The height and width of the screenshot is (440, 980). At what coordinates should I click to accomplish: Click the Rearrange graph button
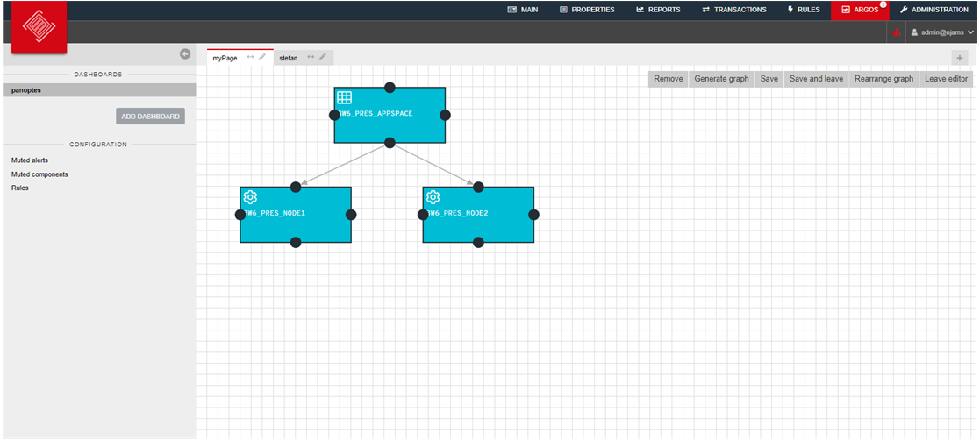point(883,79)
